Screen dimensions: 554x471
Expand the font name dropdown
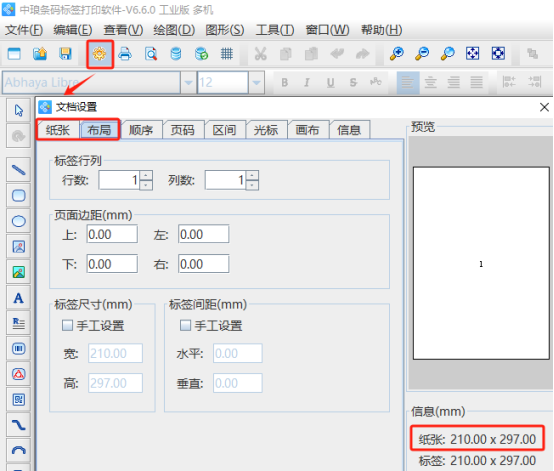[x=188, y=83]
